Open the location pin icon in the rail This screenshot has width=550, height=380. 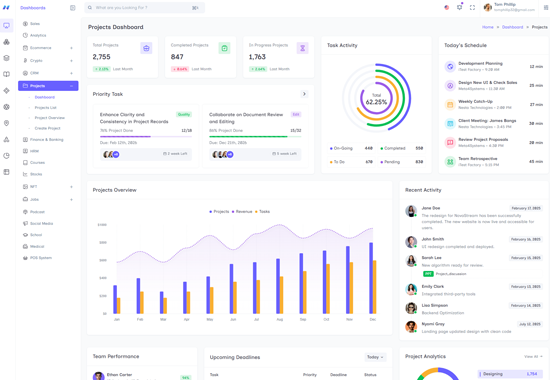tap(6, 123)
